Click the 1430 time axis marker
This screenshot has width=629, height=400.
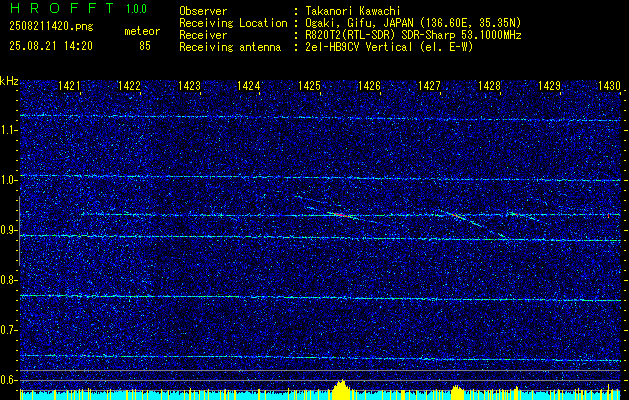609,85
